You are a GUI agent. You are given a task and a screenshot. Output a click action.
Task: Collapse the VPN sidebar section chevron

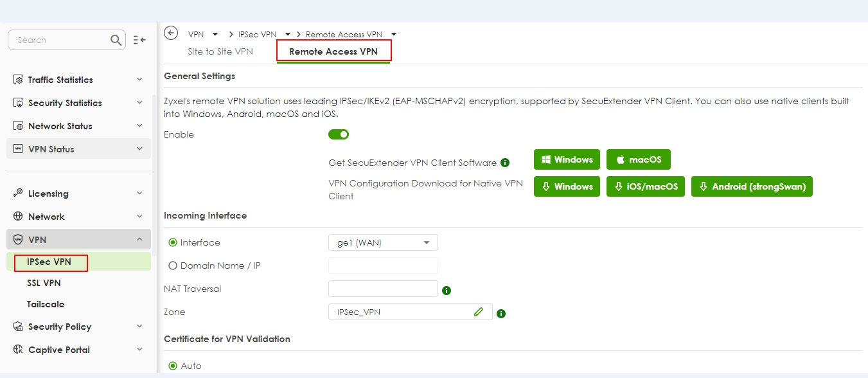pos(139,240)
